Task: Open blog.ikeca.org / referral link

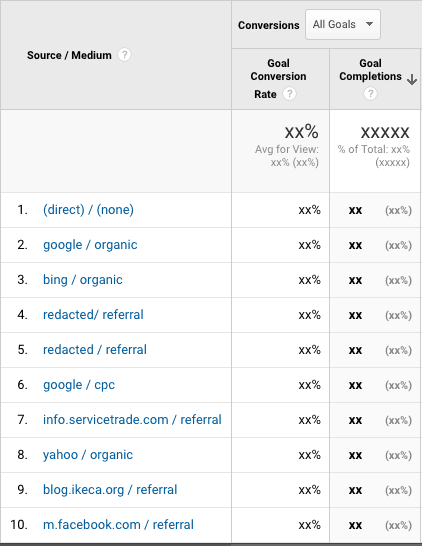Action: 110,490
